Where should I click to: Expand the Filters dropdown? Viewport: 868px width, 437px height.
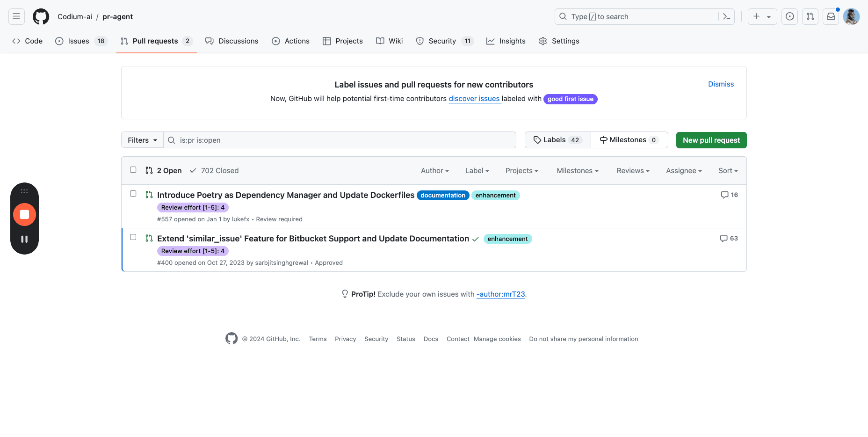(142, 140)
